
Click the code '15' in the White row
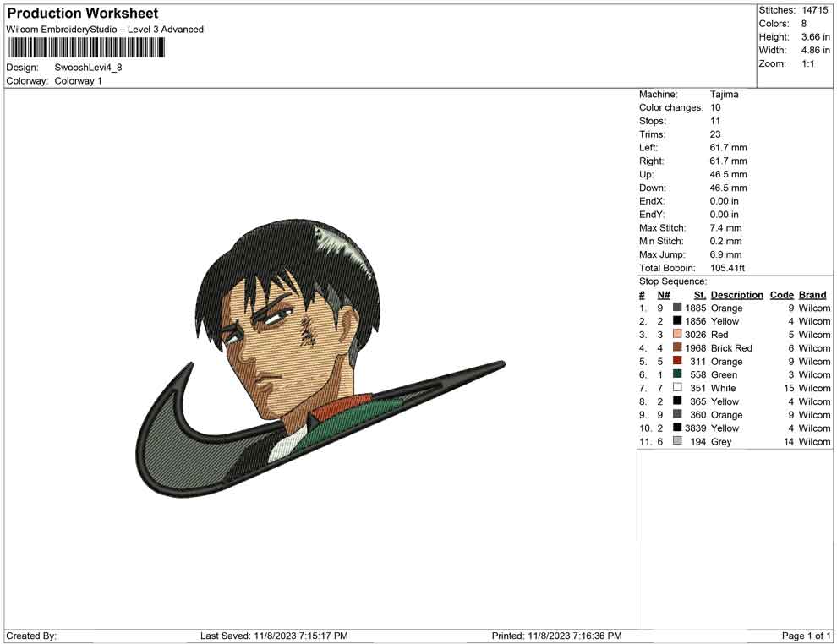pyautogui.click(x=789, y=388)
